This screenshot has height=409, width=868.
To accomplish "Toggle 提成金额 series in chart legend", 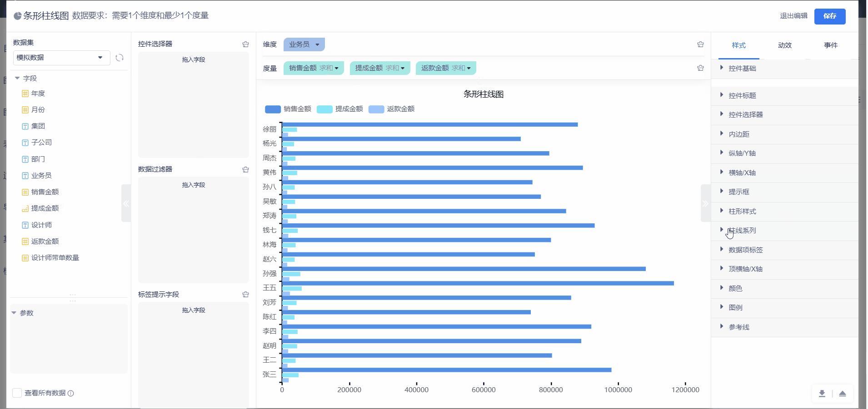I will pyautogui.click(x=340, y=109).
